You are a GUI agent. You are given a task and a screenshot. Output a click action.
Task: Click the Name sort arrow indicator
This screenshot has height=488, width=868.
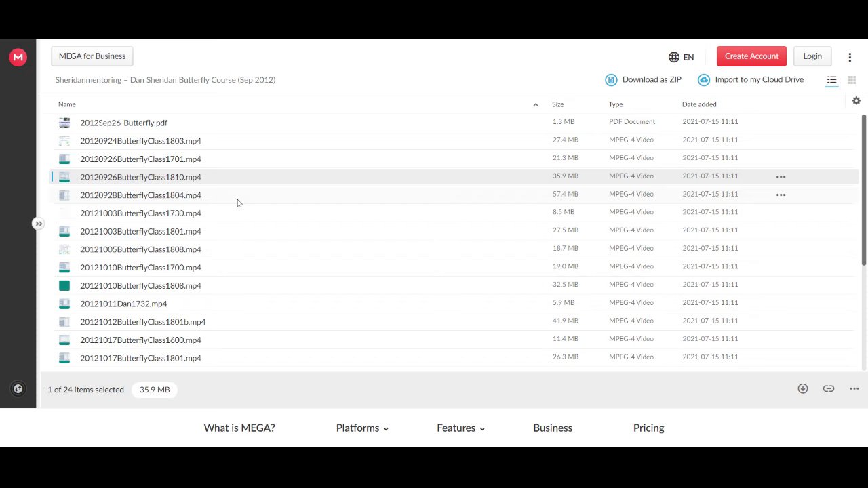[536, 104]
